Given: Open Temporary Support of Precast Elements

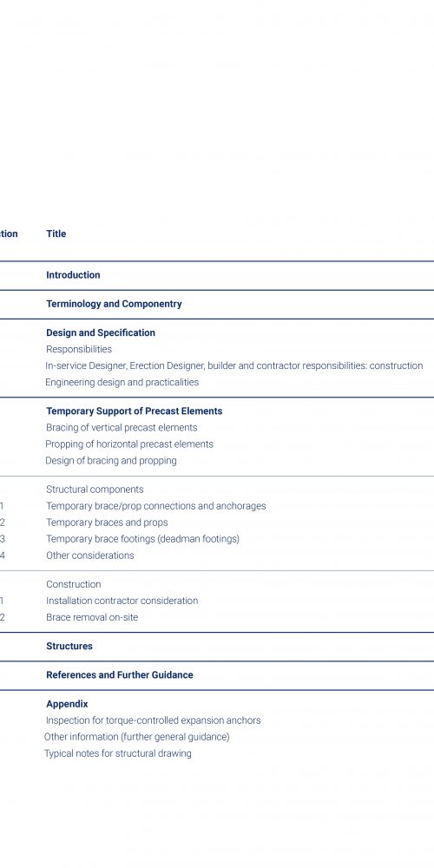Looking at the screenshot, I should point(134,411).
